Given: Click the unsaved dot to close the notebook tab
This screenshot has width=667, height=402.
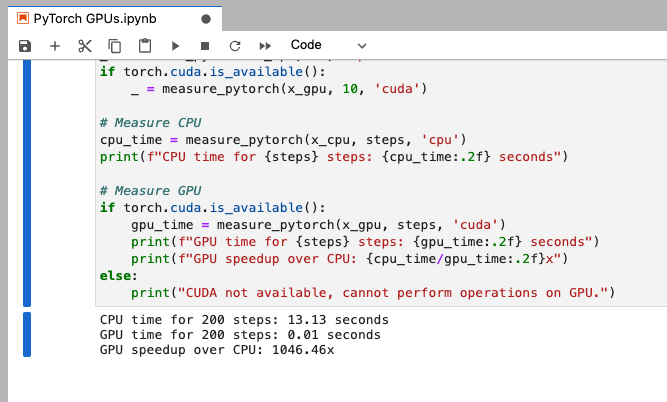Looking at the screenshot, I should point(206,18).
